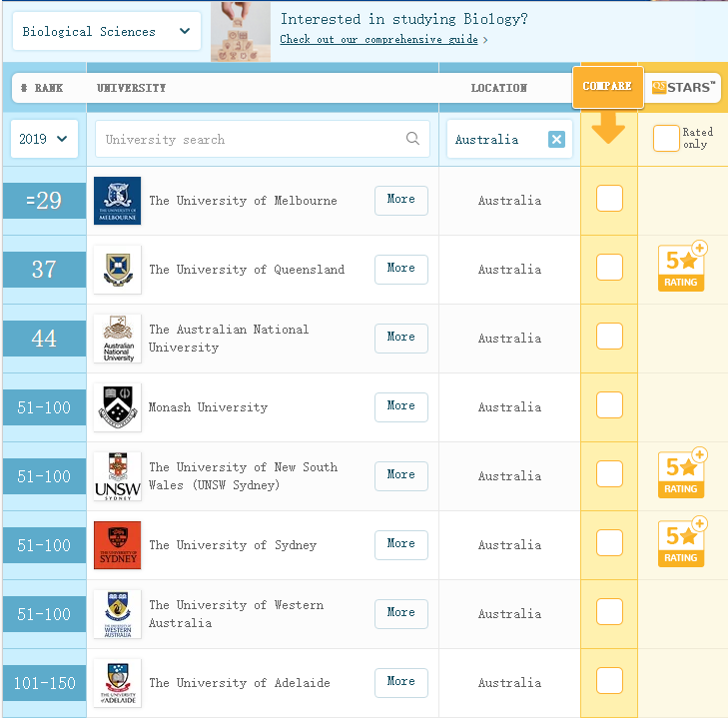Viewport: 728px width, 718px height.
Task: Tick compare checkbox for University of Adelaide
Action: pyautogui.click(x=609, y=680)
